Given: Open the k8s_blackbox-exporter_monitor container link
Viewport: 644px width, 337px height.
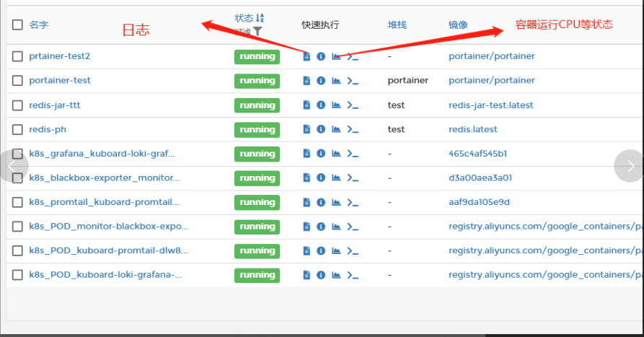Looking at the screenshot, I should (x=105, y=178).
